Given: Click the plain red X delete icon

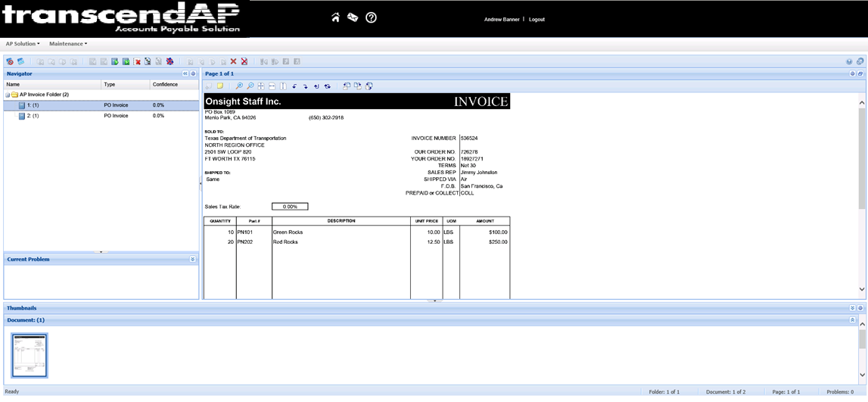Looking at the screenshot, I should [x=233, y=61].
